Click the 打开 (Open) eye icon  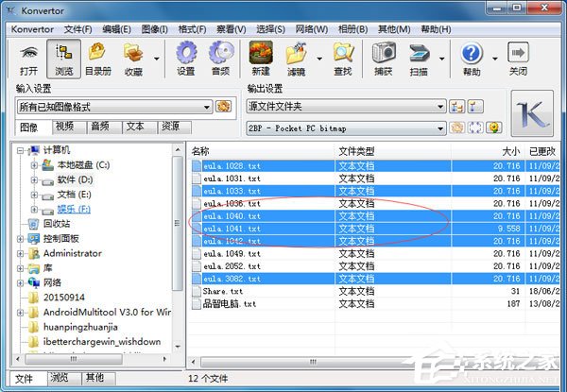pyautogui.click(x=29, y=53)
